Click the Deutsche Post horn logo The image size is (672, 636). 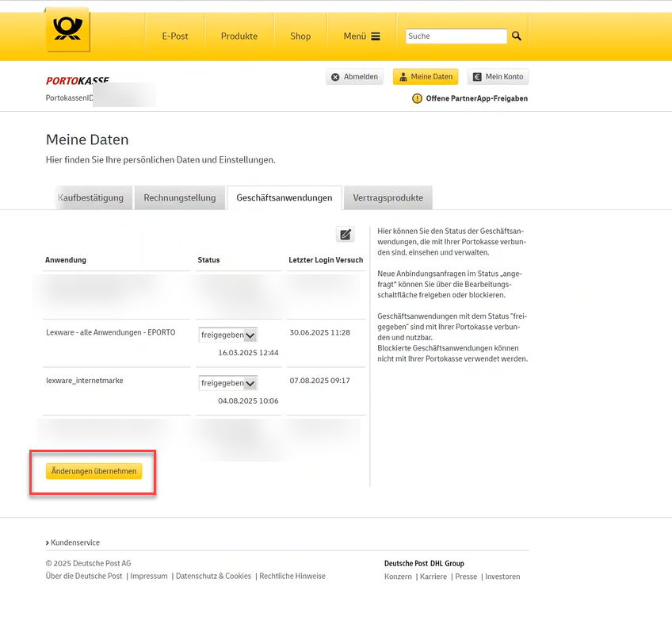click(67, 30)
